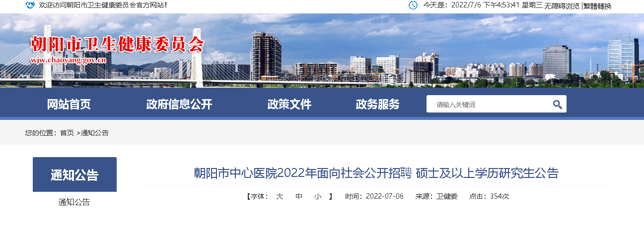This screenshot has width=644, height=225.
Task: Enable 无障碍浏览 accessibility mode
Action: point(562,6)
